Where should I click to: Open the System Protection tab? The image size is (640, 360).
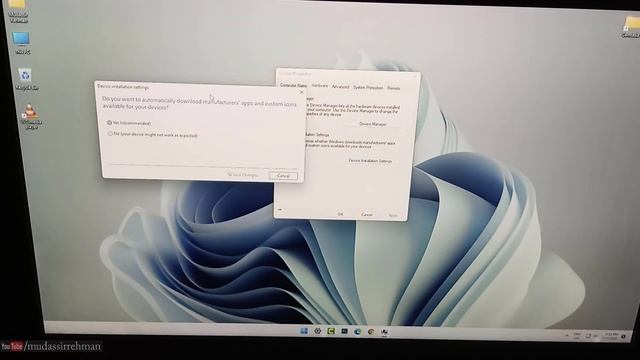[x=368, y=88]
